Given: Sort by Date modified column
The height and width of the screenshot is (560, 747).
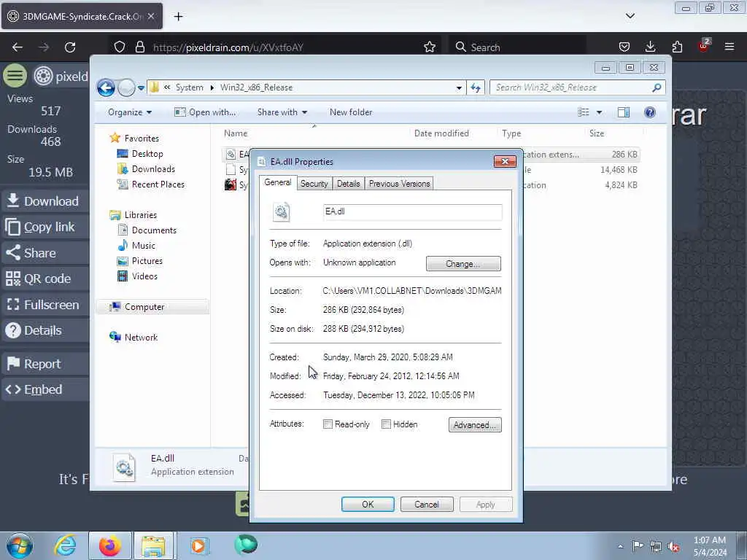Looking at the screenshot, I should pyautogui.click(x=441, y=133).
